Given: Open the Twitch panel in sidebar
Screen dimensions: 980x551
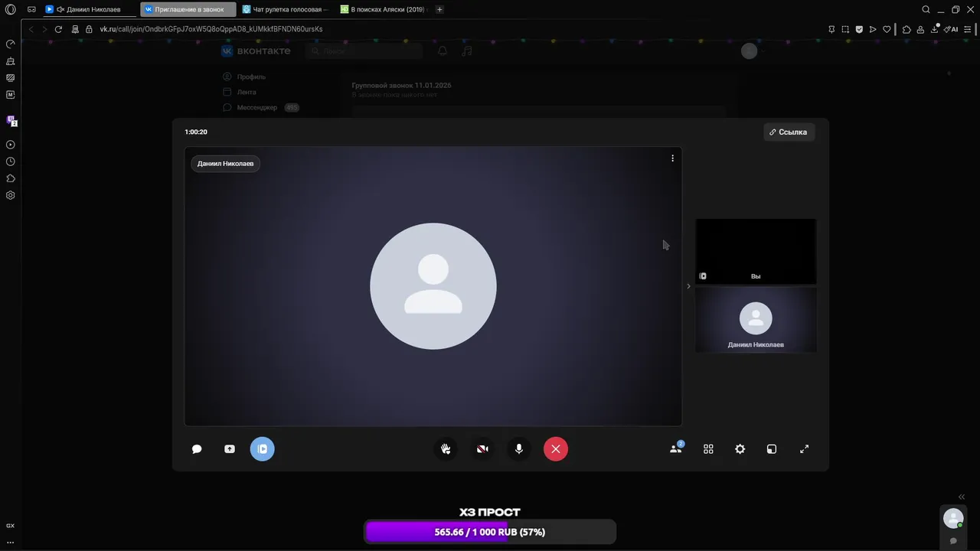Looking at the screenshot, I should click(11, 120).
